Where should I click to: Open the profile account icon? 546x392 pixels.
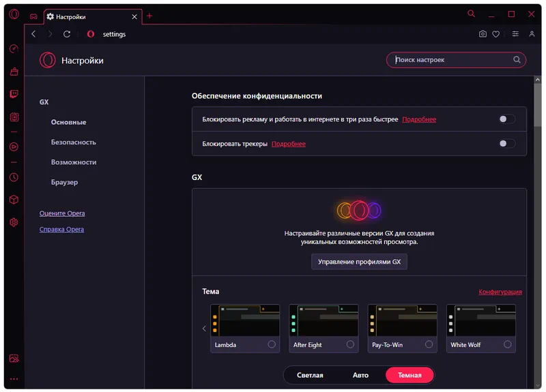532,33
